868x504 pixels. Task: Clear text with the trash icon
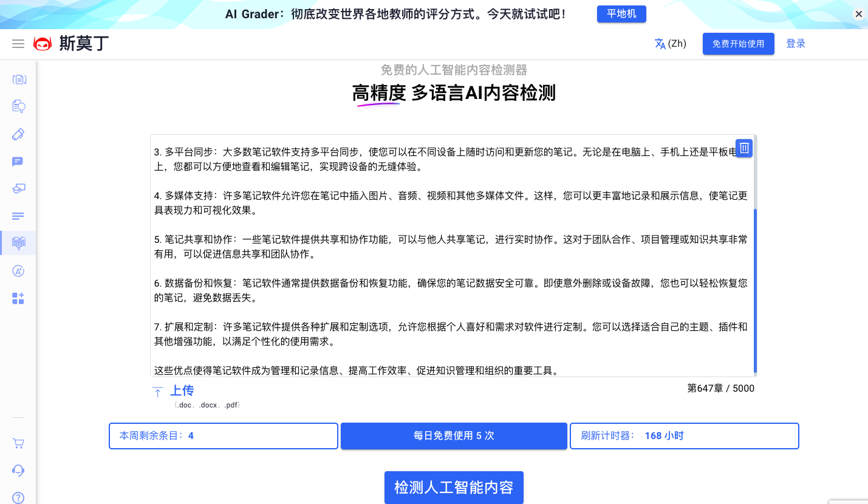click(744, 148)
